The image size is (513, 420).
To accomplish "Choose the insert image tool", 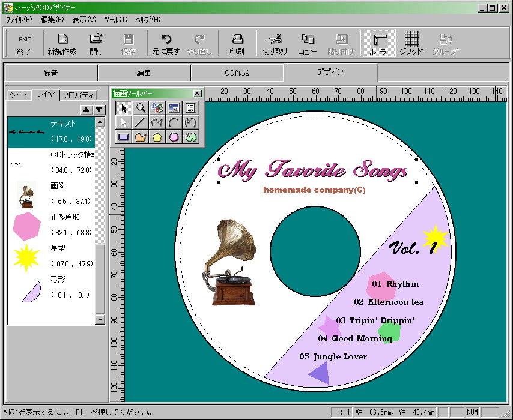I will point(174,108).
